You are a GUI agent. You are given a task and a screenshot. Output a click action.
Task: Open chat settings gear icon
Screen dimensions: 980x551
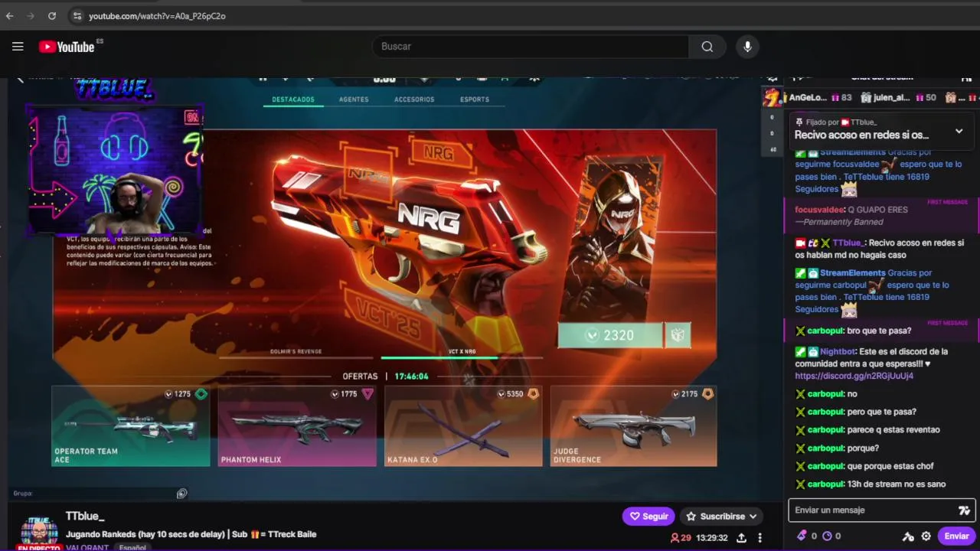[926, 536]
